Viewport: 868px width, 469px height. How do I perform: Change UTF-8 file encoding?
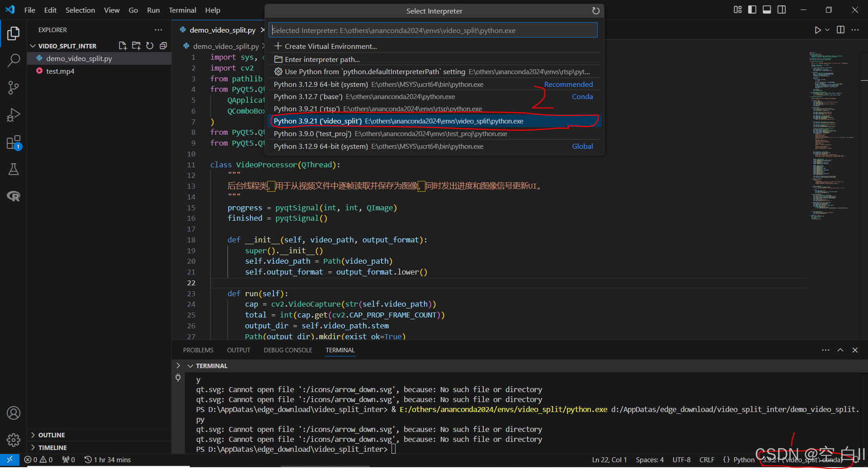click(681, 460)
